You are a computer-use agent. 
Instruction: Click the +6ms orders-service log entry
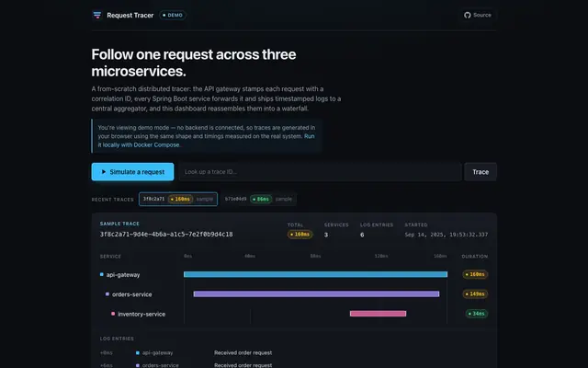click(294, 365)
